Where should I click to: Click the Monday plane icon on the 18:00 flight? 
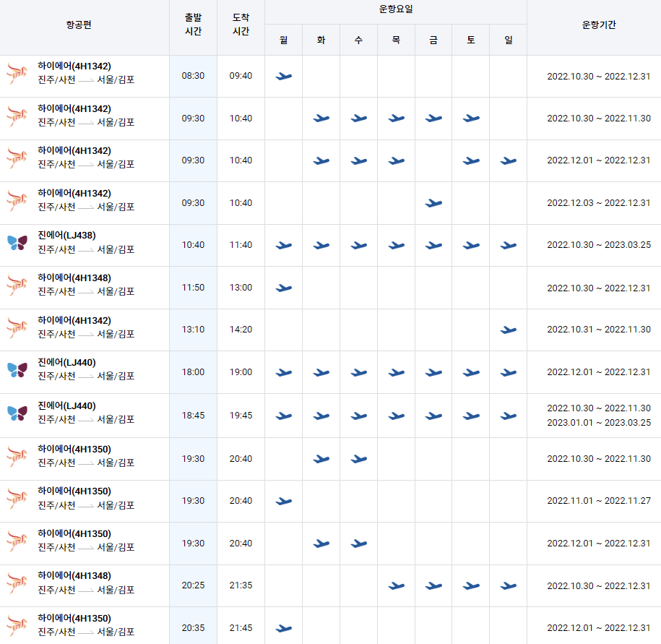[284, 373]
